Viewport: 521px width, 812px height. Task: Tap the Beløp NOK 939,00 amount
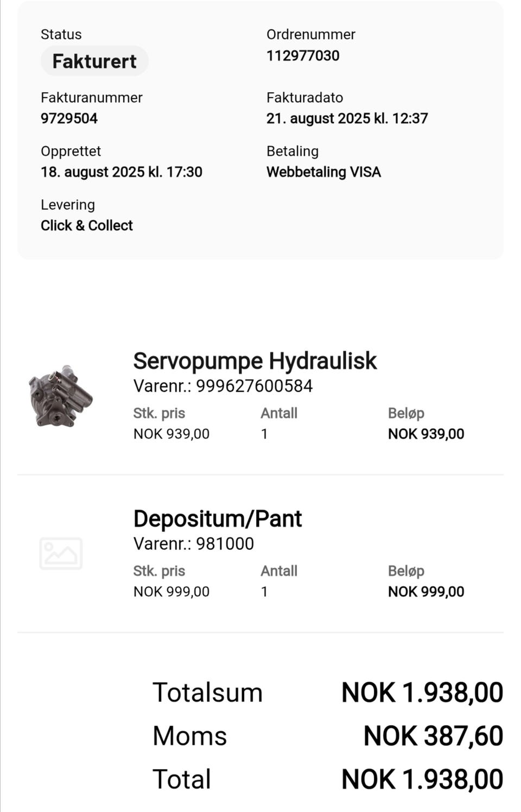click(x=426, y=434)
